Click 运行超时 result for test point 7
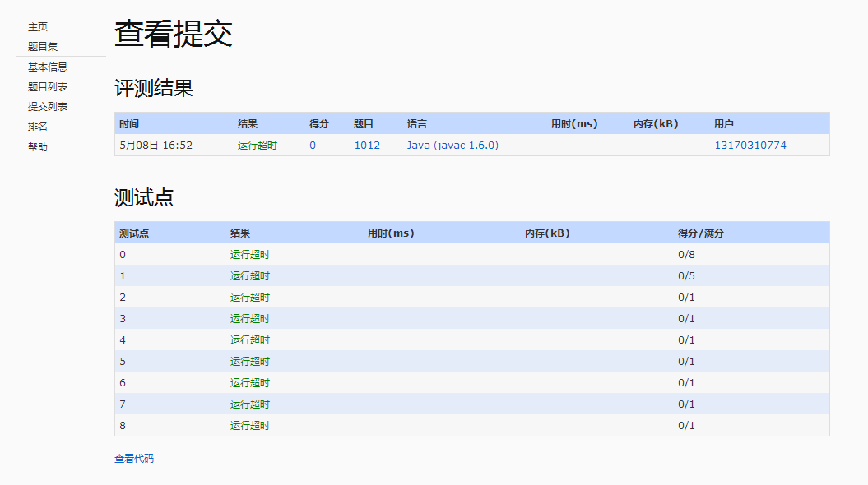Screen dimensions: 868x485 [250, 404]
